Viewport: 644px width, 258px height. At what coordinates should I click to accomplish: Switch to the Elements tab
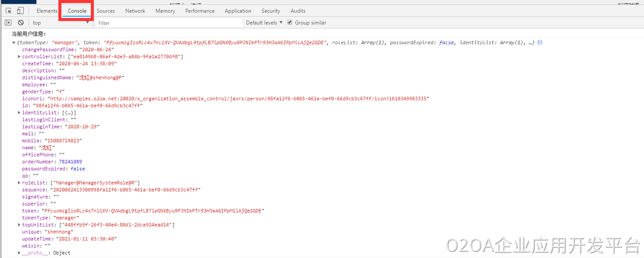47,11
